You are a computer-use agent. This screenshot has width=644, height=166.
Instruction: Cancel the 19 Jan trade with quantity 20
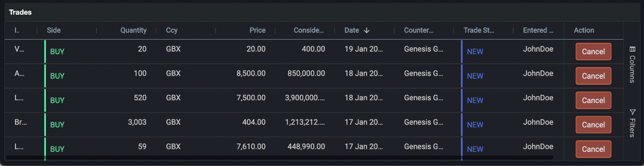(593, 51)
